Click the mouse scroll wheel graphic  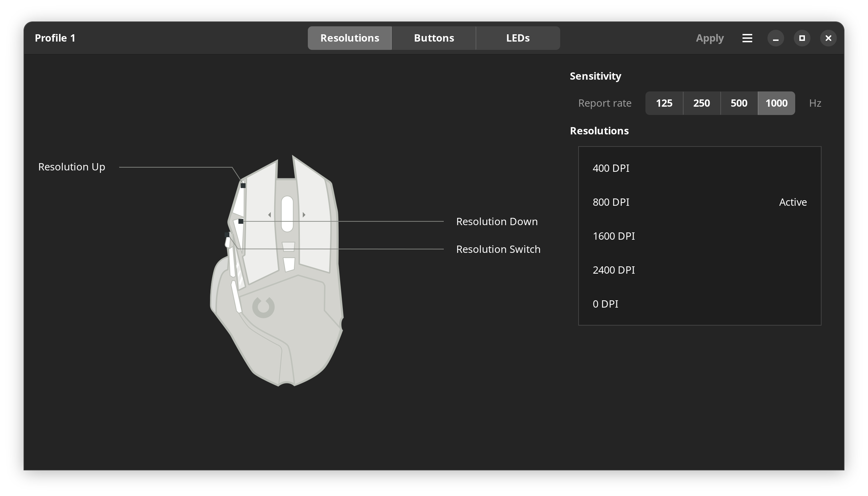[287, 214]
